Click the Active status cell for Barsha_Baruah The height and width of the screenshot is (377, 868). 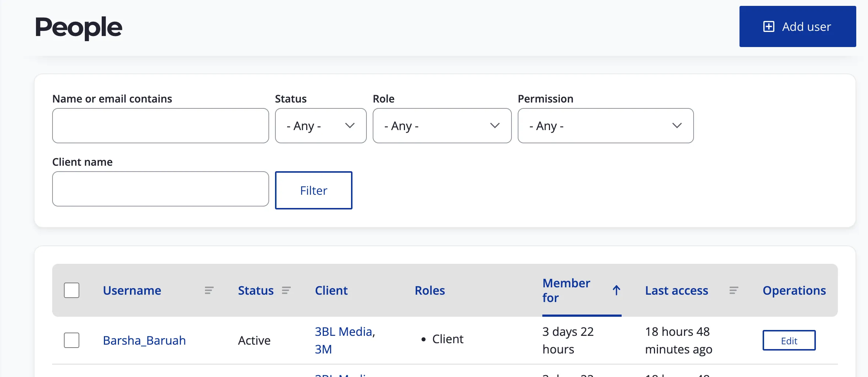254,340
